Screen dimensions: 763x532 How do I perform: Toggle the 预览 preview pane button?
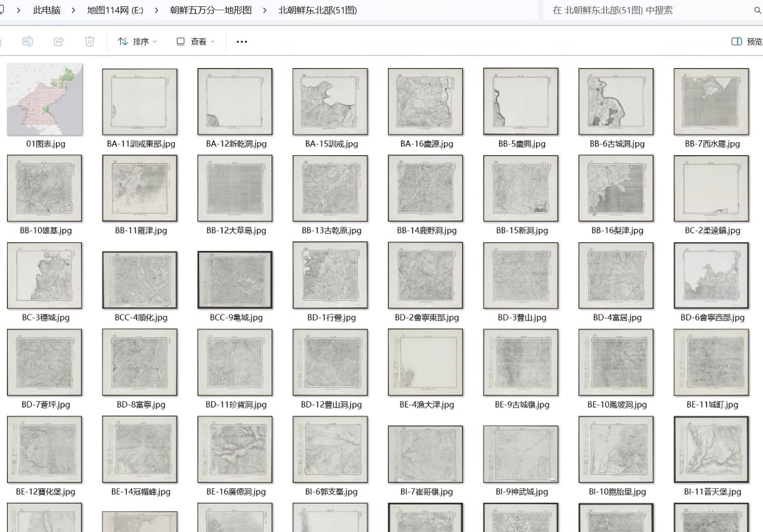pyautogui.click(x=746, y=41)
